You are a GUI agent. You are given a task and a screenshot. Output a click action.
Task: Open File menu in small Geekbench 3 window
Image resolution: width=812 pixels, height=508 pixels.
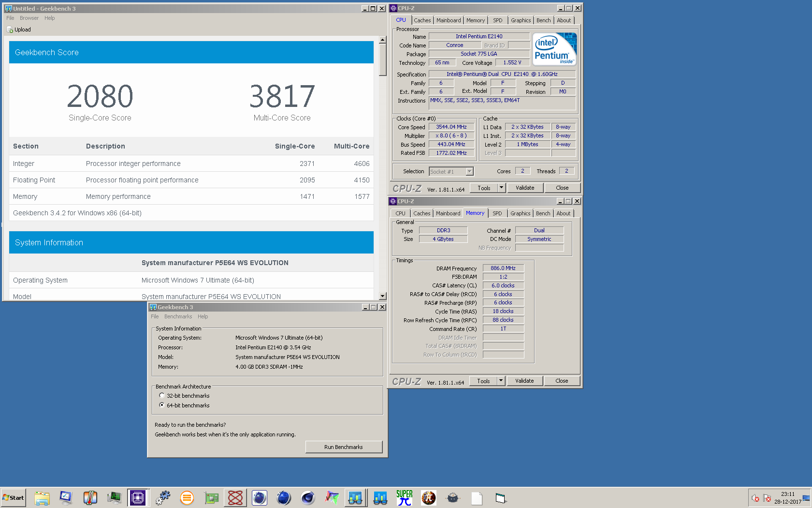click(x=155, y=316)
